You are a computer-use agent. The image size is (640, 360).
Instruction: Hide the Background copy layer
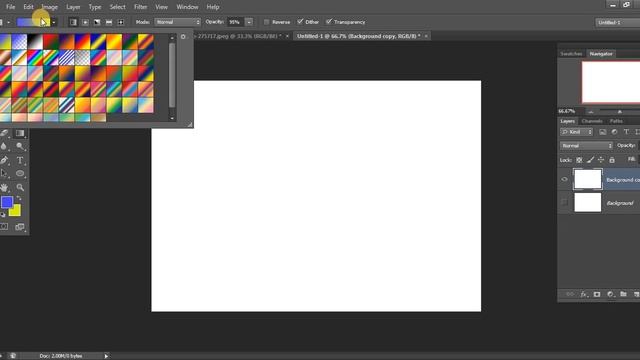pyautogui.click(x=564, y=180)
